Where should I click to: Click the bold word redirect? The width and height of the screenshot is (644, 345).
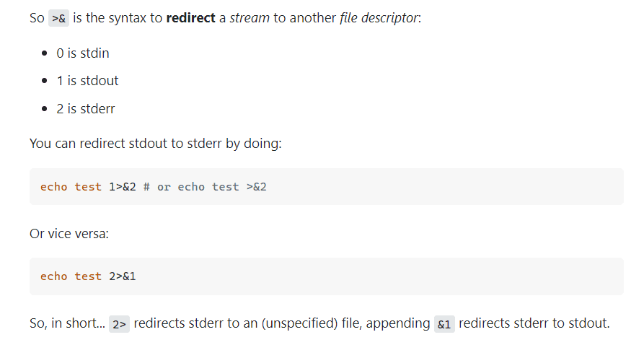click(x=190, y=17)
